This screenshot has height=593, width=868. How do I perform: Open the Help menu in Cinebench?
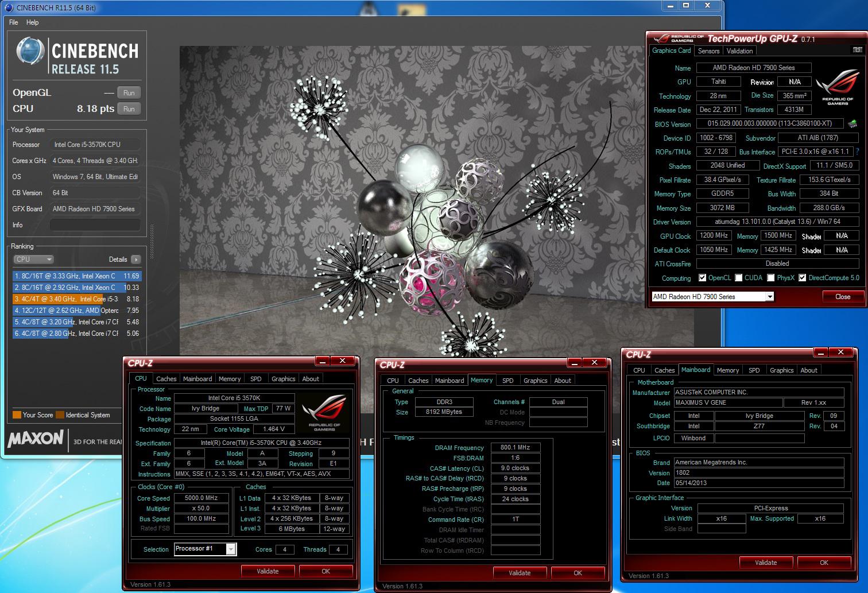tap(33, 22)
